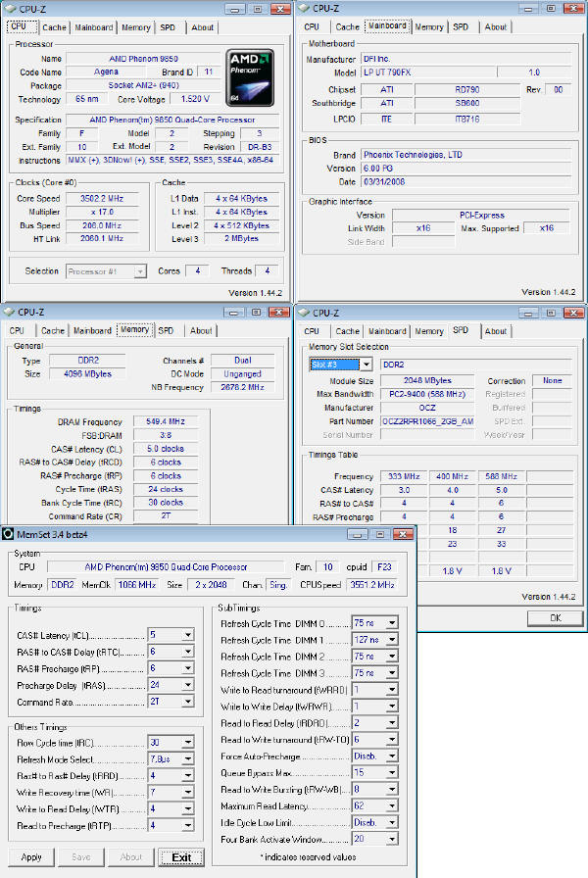Viewport: 588px width, 878px height.
Task: Expand the Write to Read Delay (tWTR) dropdown
Action: (x=187, y=809)
